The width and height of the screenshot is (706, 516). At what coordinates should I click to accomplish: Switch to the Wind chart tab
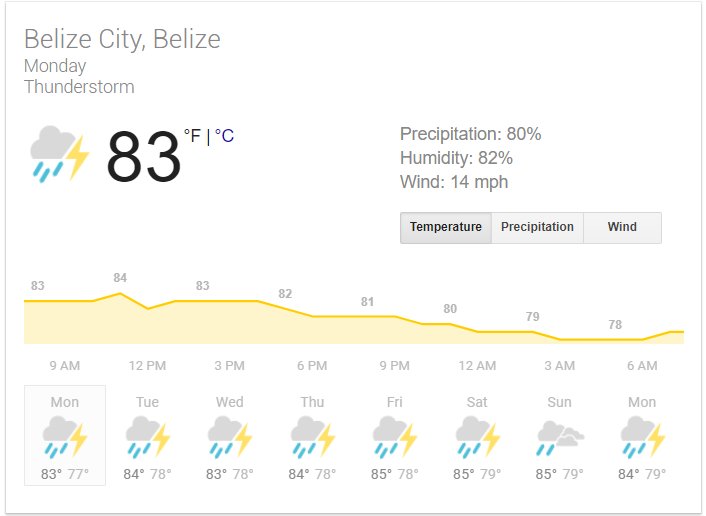click(x=622, y=227)
